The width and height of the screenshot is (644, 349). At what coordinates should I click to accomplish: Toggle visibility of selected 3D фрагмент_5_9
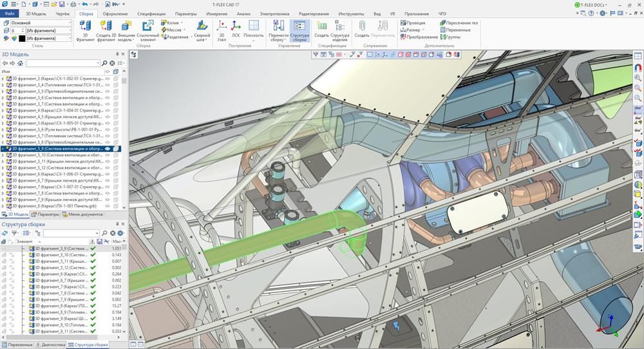[108, 149]
